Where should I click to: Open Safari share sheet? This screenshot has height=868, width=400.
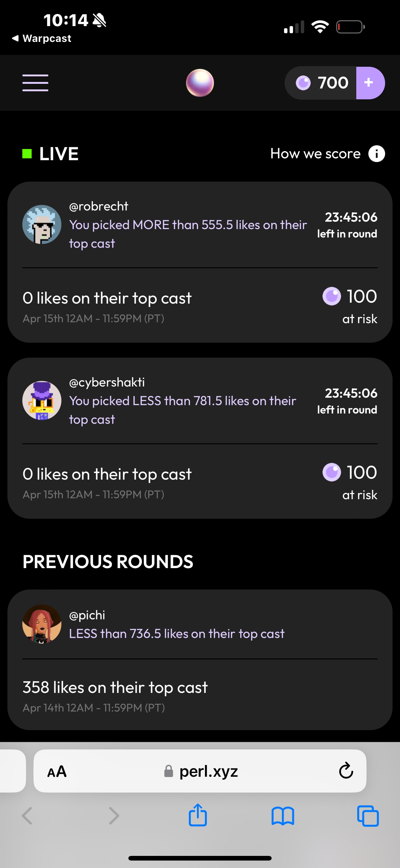pyautogui.click(x=198, y=816)
